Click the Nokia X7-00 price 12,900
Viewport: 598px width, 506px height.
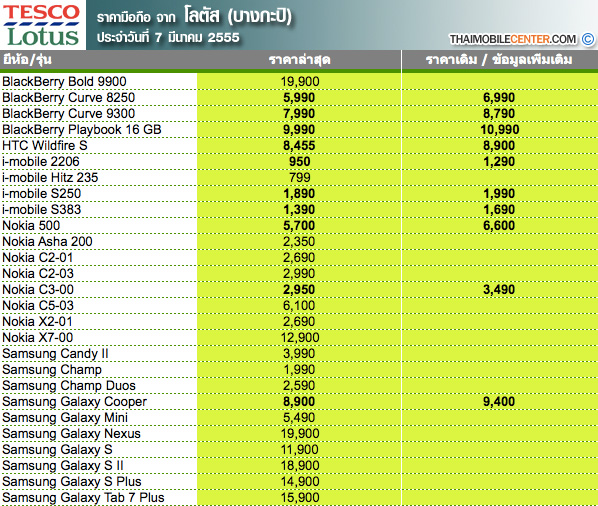[x=300, y=337]
